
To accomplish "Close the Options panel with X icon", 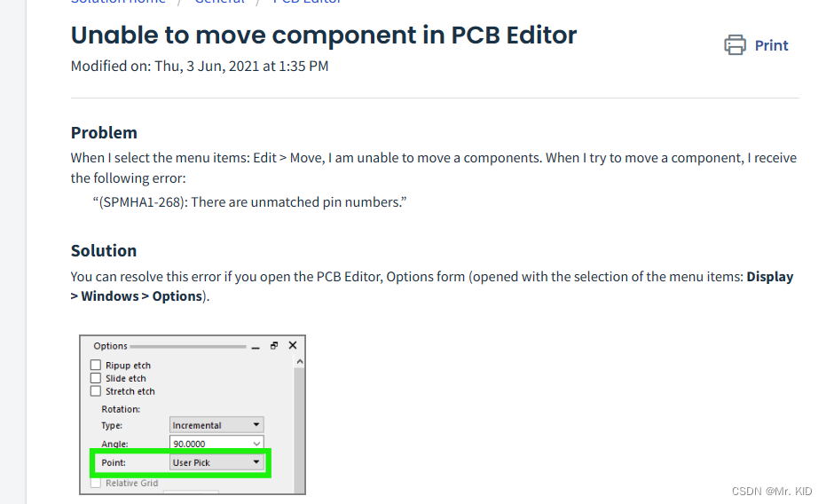I will pos(293,345).
